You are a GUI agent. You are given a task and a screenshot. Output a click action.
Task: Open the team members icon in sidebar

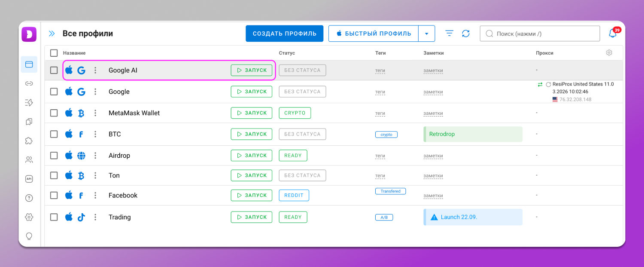[x=29, y=160]
